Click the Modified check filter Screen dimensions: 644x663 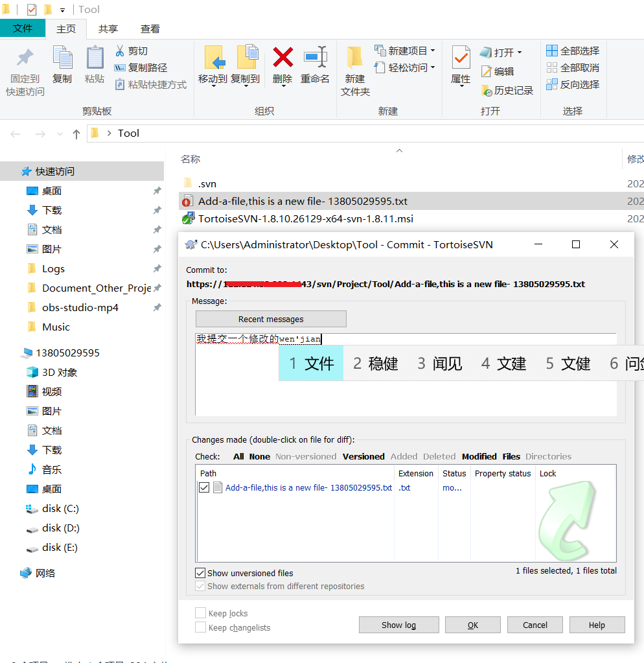tap(479, 457)
